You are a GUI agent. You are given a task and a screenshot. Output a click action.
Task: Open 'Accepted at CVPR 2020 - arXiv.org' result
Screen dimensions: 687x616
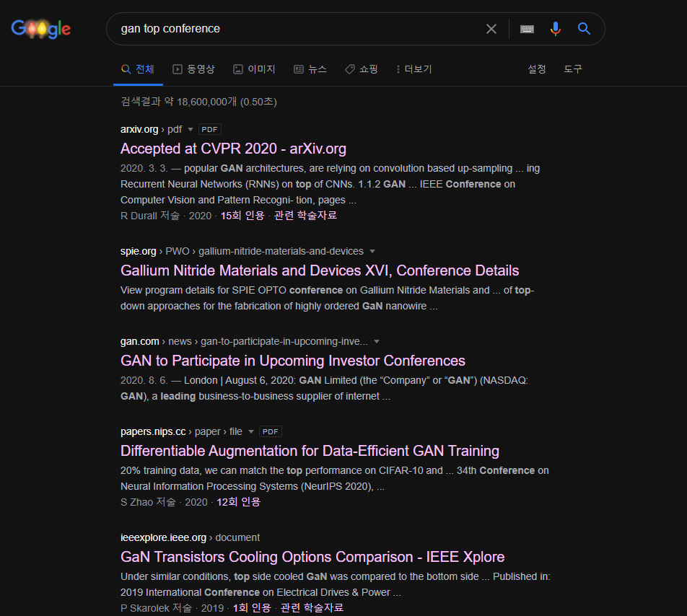[233, 149]
